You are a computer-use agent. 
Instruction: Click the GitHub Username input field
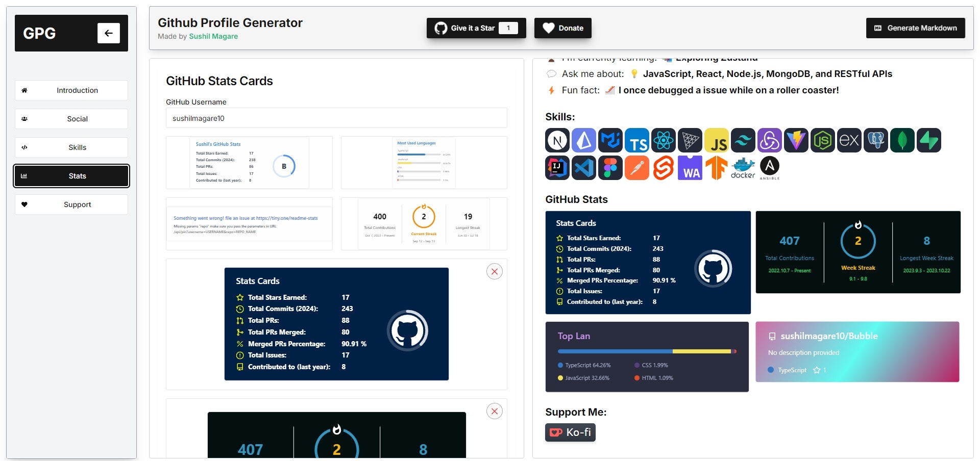coord(336,118)
